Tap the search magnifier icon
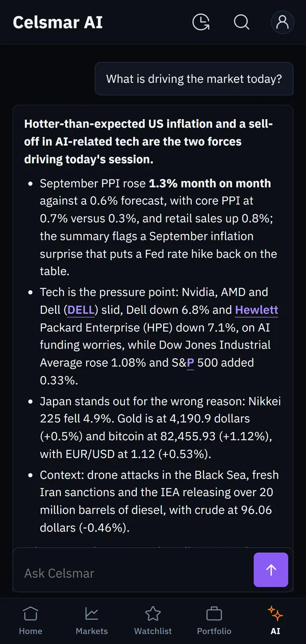Screen dimensions: 306x644 click(x=241, y=22)
